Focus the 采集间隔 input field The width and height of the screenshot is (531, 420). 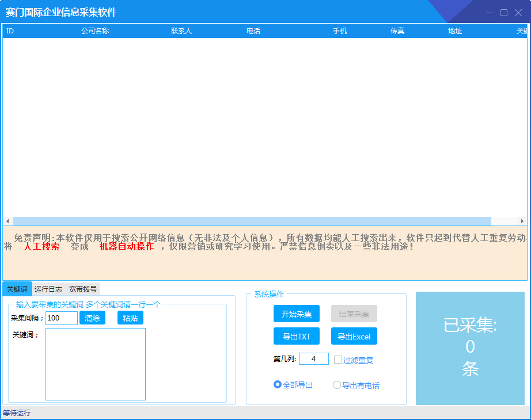coord(61,318)
